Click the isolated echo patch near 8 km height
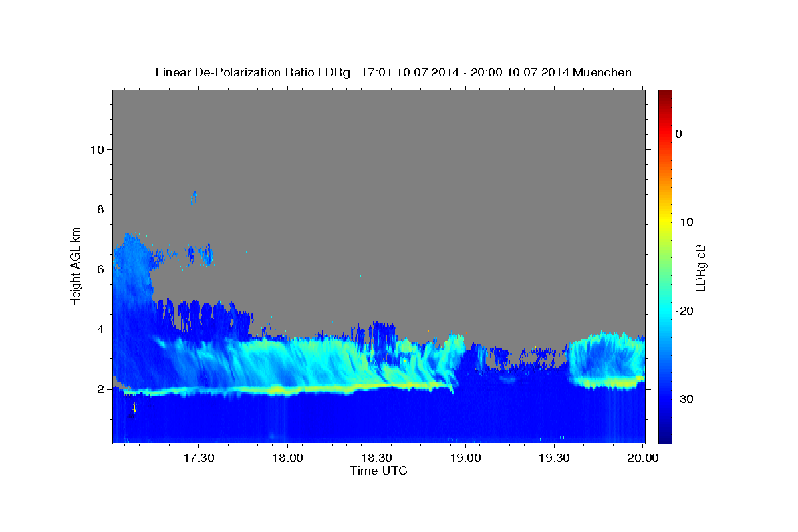 point(194,196)
